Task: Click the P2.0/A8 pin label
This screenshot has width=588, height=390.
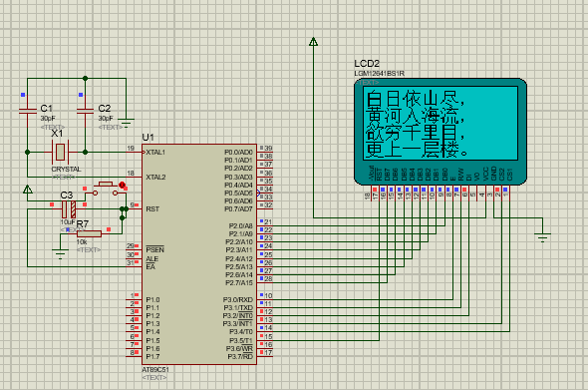Action: coord(241,225)
